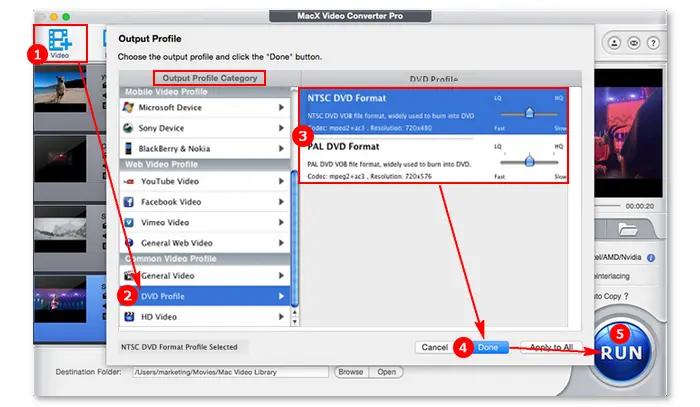Expand the BlackBerry & Nokia submenu arrow
This screenshot has width=700, height=407.
(x=281, y=148)
